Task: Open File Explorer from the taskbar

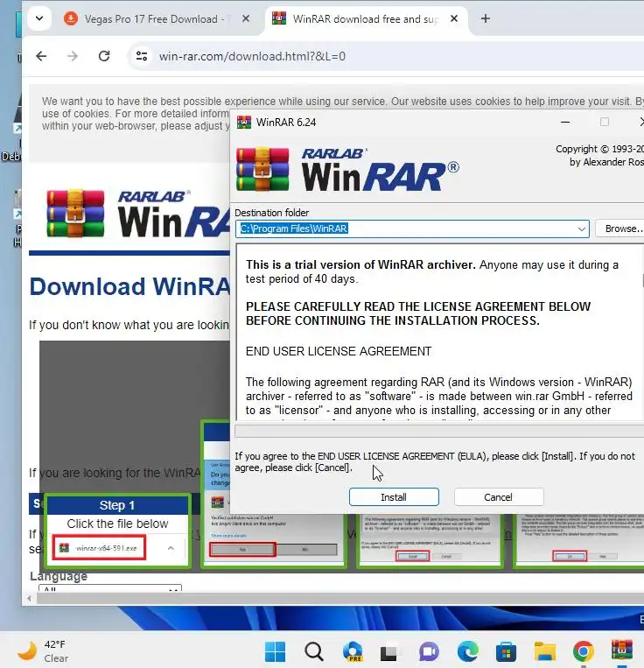Action: pos(545,652)
